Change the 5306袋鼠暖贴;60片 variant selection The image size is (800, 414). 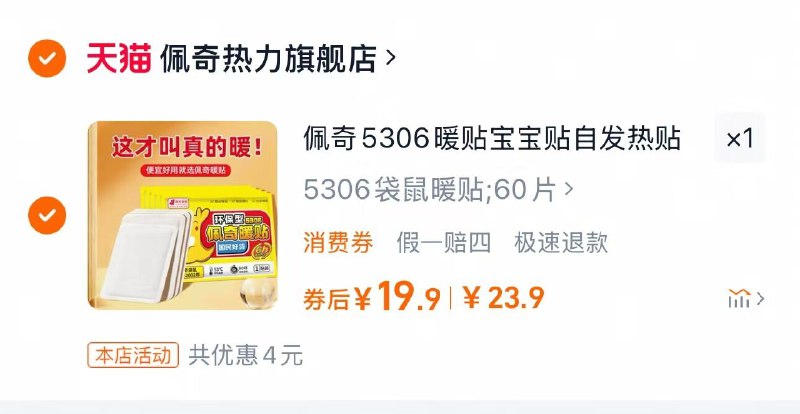439,190
